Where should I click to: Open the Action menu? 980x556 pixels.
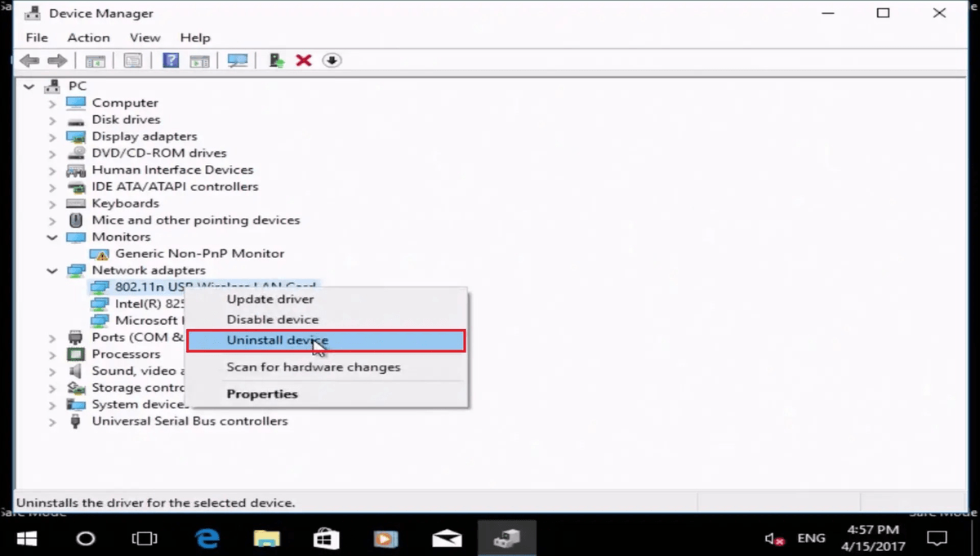(88, 38)
